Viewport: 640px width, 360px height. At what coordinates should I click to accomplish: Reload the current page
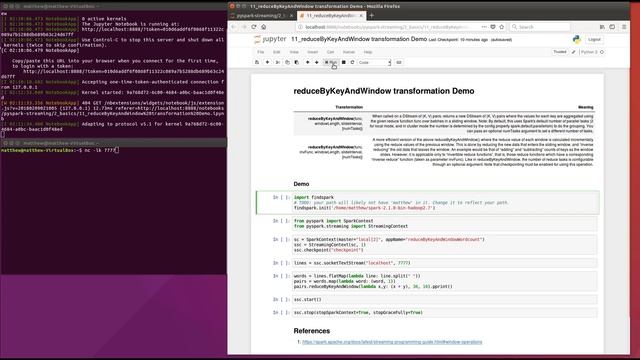point(254,27)
